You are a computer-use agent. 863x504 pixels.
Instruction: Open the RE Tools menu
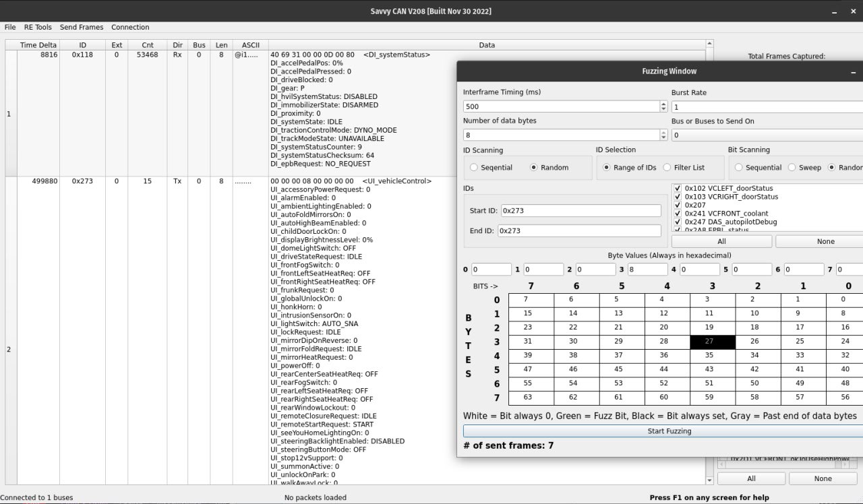38,28
